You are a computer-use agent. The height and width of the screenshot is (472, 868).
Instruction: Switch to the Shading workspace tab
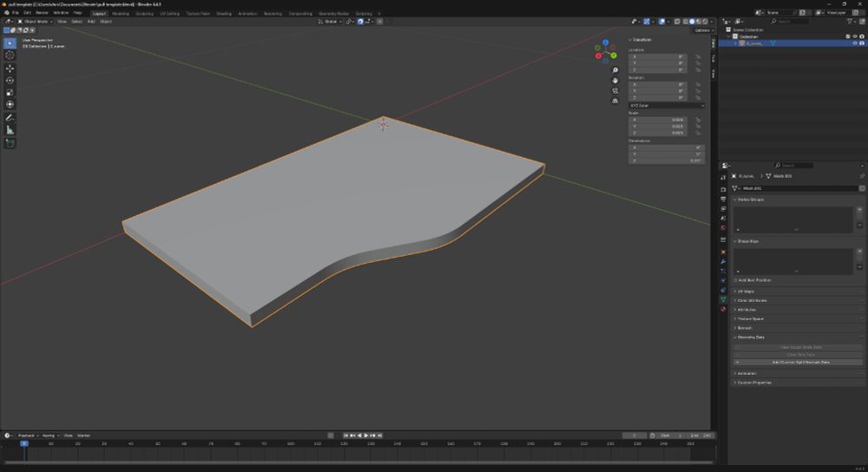coord(224,13)
